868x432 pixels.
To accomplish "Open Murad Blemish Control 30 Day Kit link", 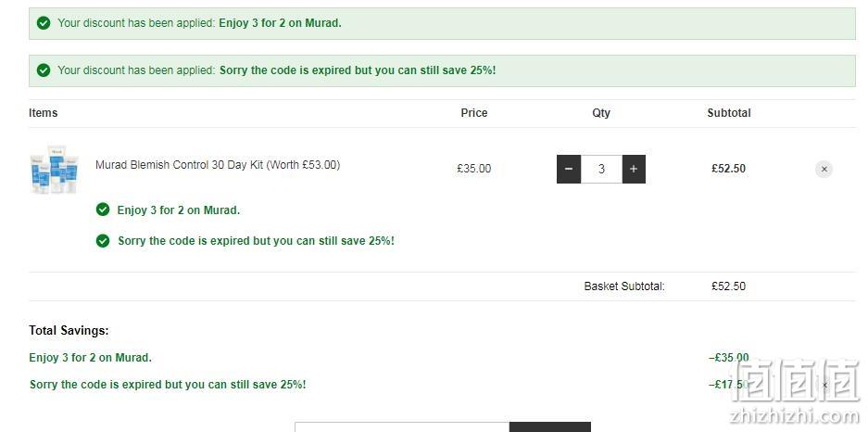I will click(218, 164).
